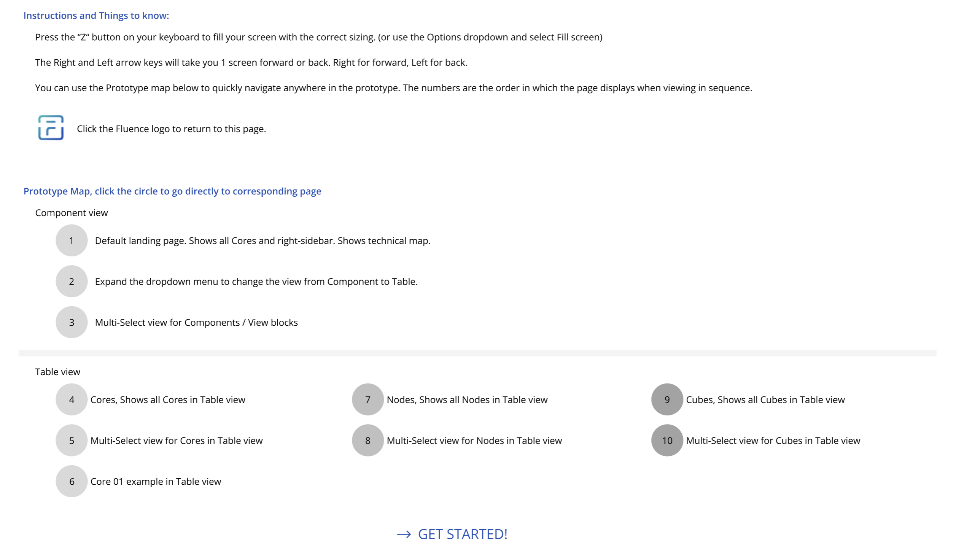The height and width of the screenshot is (560, 956).
Task: Open circle 5, Multi-Select Cores
Action: [72, 441]
